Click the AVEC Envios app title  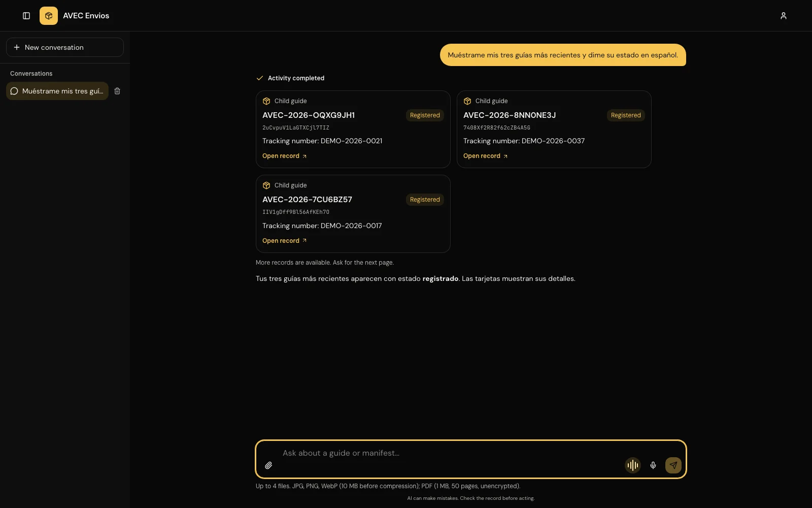pos(86,16)
